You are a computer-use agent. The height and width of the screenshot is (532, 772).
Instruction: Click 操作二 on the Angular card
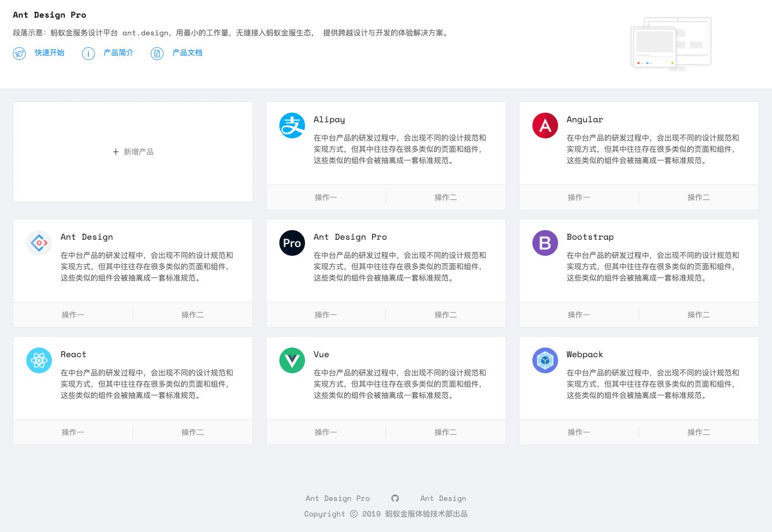click(x=699, y=197)
